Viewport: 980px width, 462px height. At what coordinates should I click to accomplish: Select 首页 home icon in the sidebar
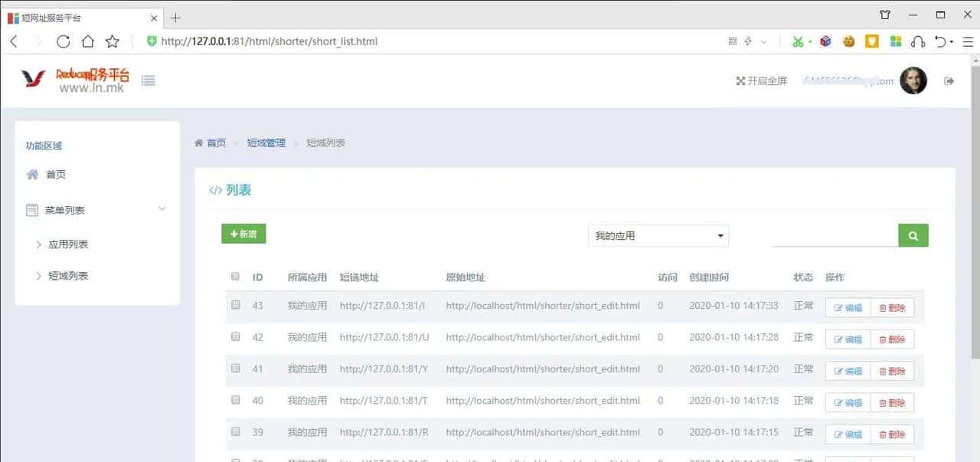(x=32, y=174)
